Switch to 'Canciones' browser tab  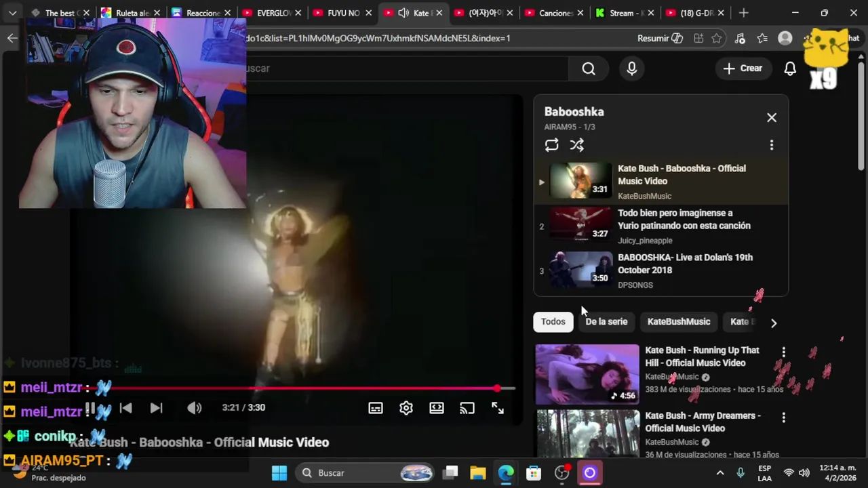pyautogui.click(x=555, y=13)
